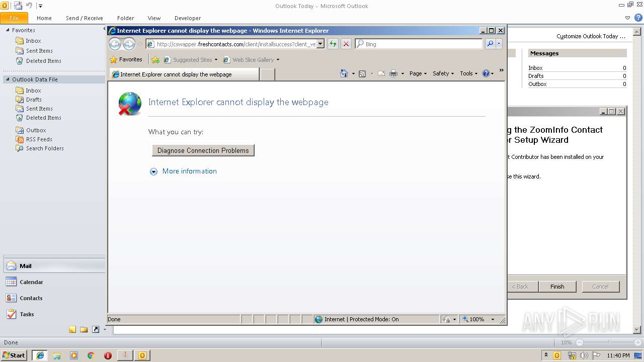Image resolution: width=644 pixels, height=362 pixels.
Task: Click the Outlook Notes icon in navigation pane
Action: [x=72, y=329]
